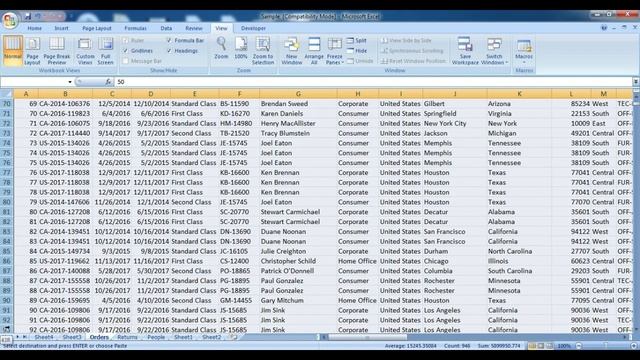The height and width of the screenshot is (360, 640).
Task: Click the Insert Function fx icon
Action: click(108, 82)
